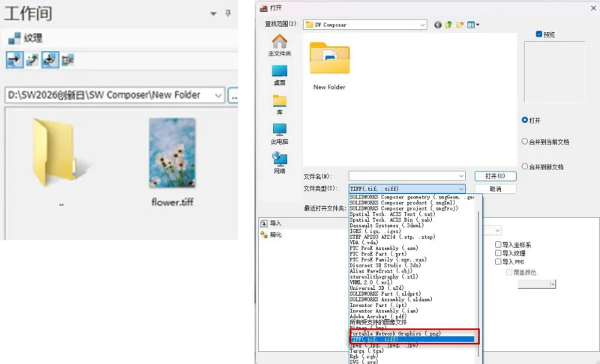
Task: Select the 精化 section
Action: coord(271,234)
